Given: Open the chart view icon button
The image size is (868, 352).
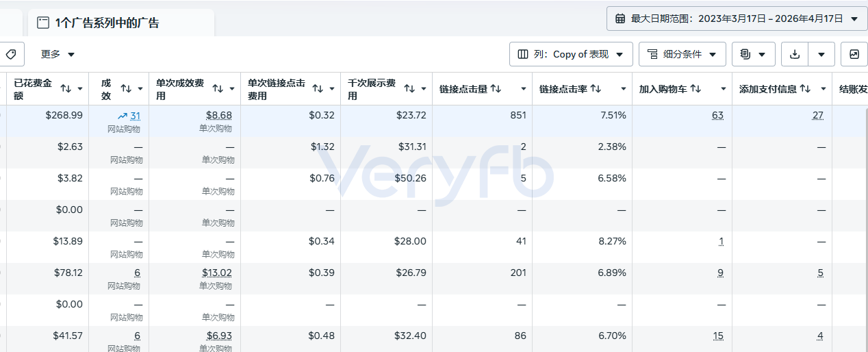Looking at the screenshot, I should (x=854, y=54).
